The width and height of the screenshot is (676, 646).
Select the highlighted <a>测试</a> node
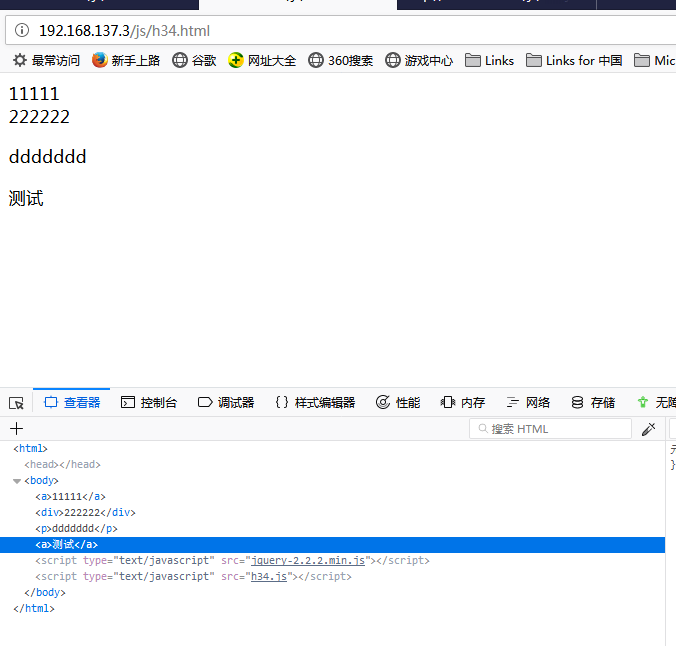click(x=332, y=545)
